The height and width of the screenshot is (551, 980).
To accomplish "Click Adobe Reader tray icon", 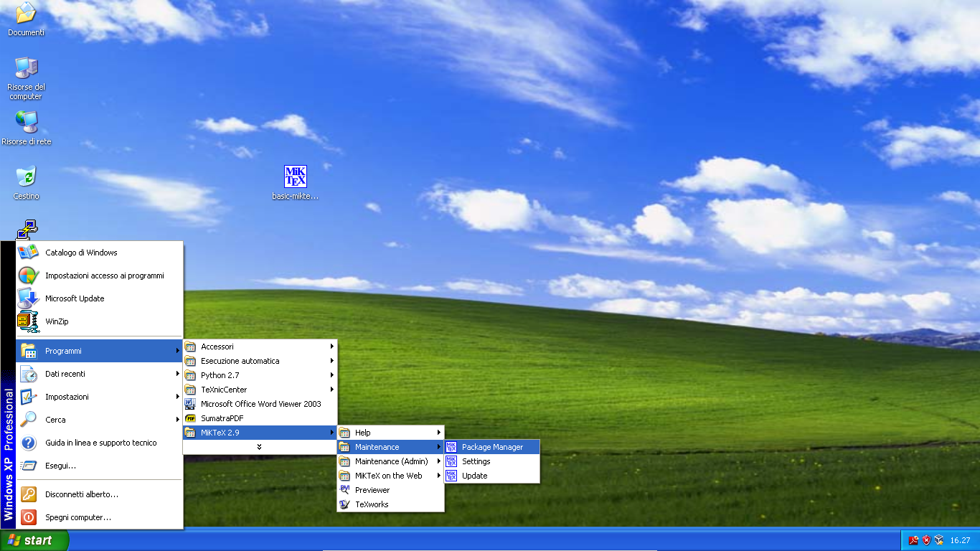I will (913, 540).
